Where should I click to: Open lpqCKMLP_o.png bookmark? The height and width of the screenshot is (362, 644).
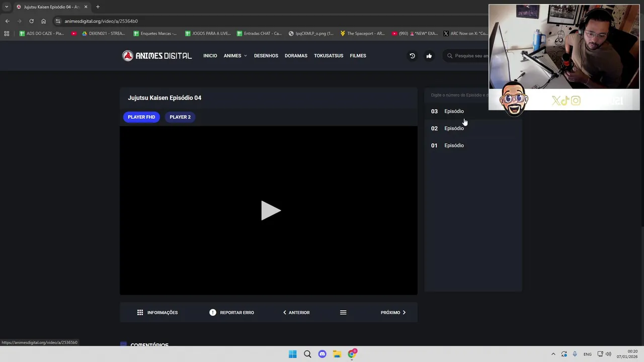click(x=311, y=34)
